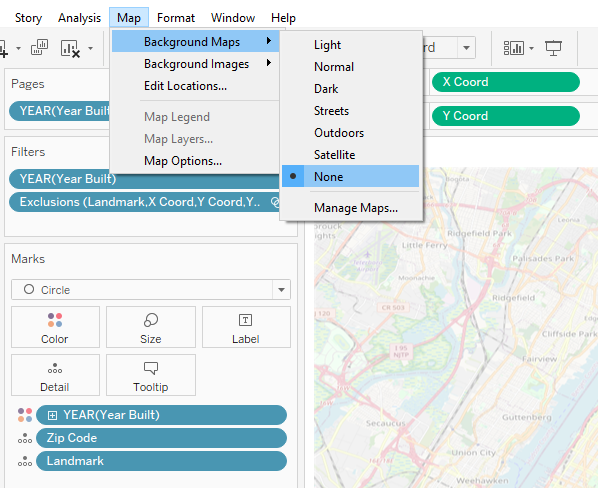Click the Presentation Mode icon
Screen dimensions: 598x488
(x=553, y=48)
